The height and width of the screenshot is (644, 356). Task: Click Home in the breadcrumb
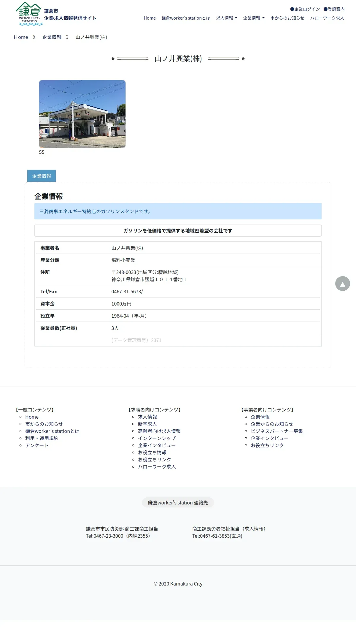[21, 37]
